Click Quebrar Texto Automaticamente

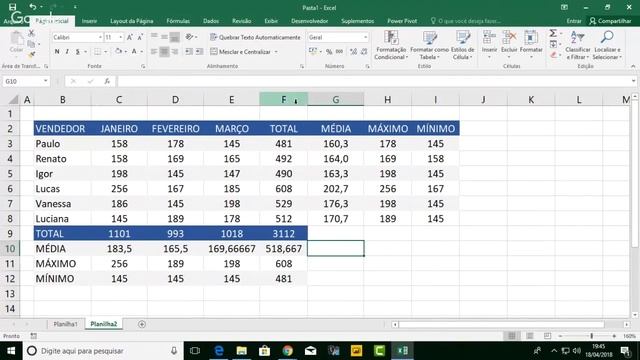(x=255, y=37)
